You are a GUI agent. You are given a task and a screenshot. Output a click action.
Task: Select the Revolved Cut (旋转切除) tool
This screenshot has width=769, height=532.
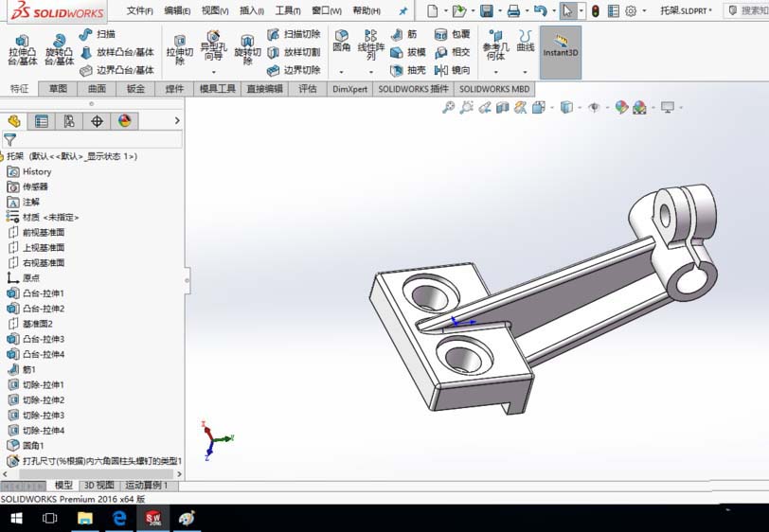point(248,50)
